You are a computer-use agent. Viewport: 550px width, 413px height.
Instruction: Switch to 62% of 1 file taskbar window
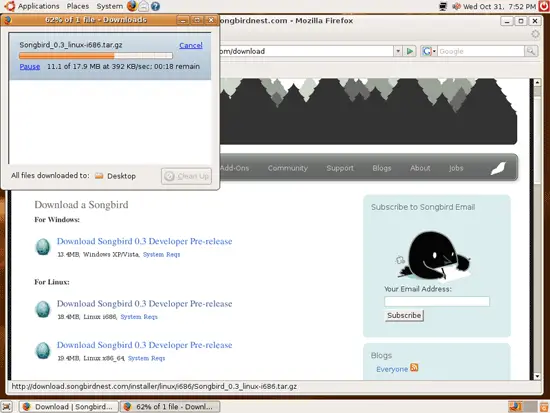[x=170, y=407]
